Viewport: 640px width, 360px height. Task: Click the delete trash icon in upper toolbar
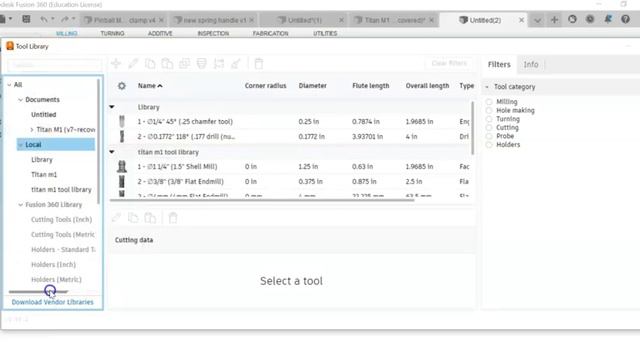(259, 63)
